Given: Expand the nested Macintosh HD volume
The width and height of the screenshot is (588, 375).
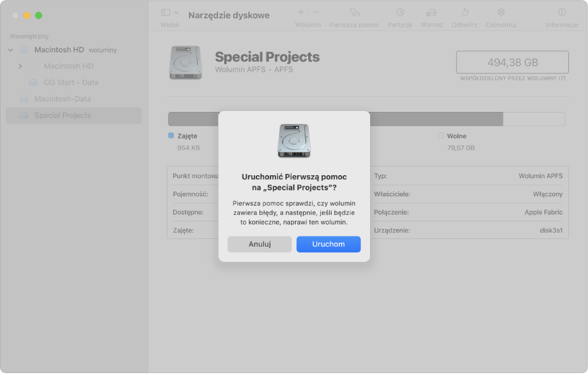Looking at the screenshot, I should (20, 66).
